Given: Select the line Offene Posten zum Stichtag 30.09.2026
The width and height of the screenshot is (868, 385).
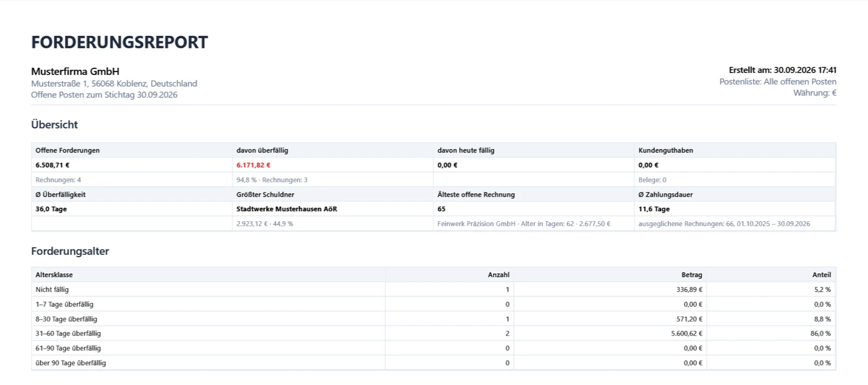Looking at the screenshot, I should pyautogui.click(x=104, y=95).
